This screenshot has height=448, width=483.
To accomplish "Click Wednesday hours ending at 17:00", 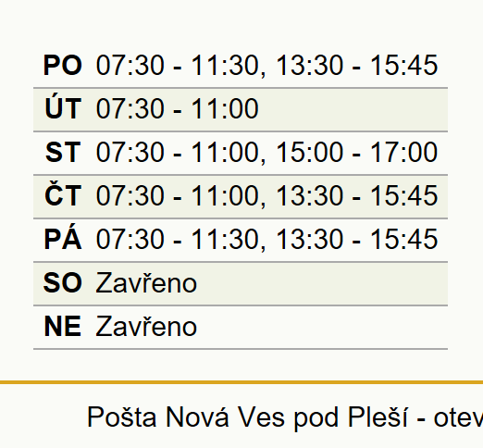I will pyautogui.click(x=266, y=153).
